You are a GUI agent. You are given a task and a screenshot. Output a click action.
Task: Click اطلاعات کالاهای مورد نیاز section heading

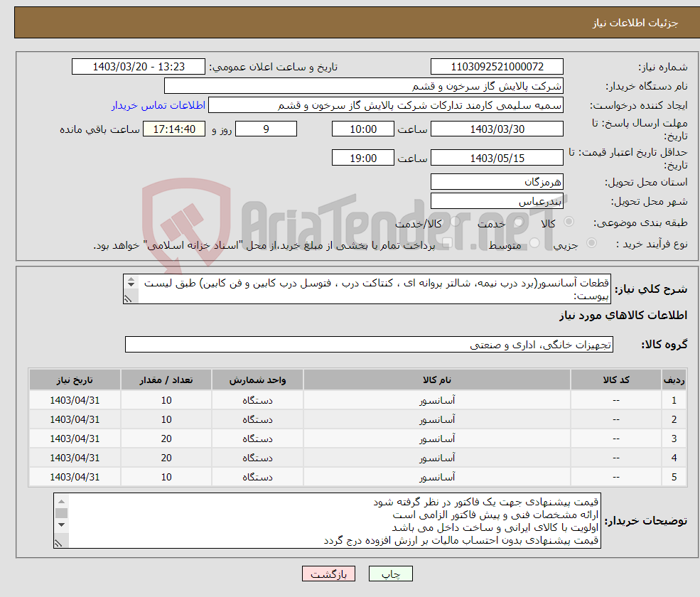pyautogui.click(x=623, y=316)
